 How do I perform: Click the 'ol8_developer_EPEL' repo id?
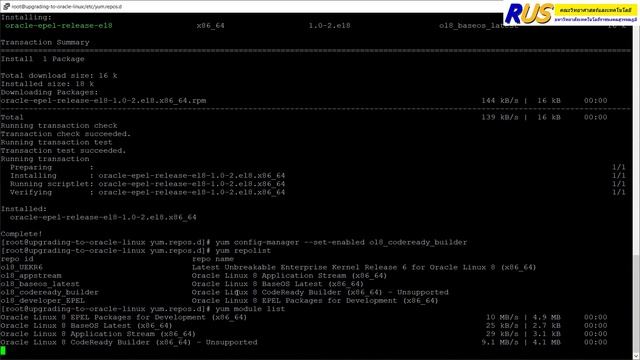click(x=42, y=301)
